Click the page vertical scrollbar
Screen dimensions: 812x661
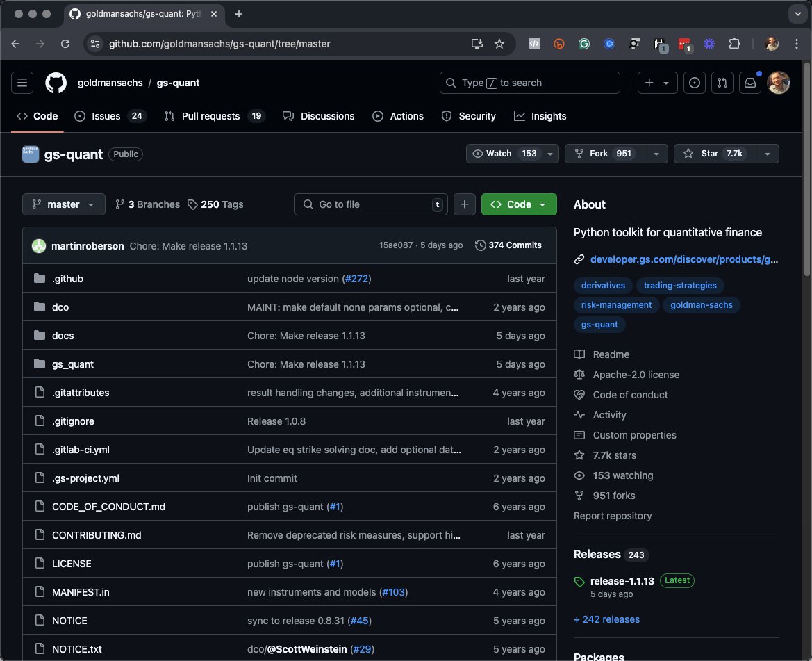point(807,171)
